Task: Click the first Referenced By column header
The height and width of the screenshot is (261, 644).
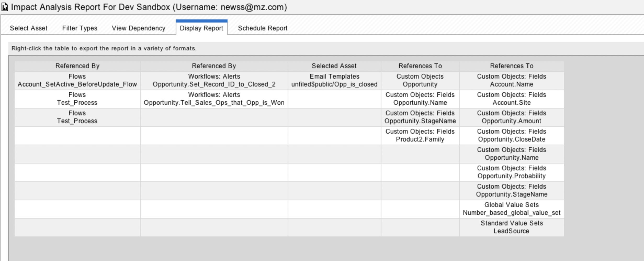Action: [77, 66]
